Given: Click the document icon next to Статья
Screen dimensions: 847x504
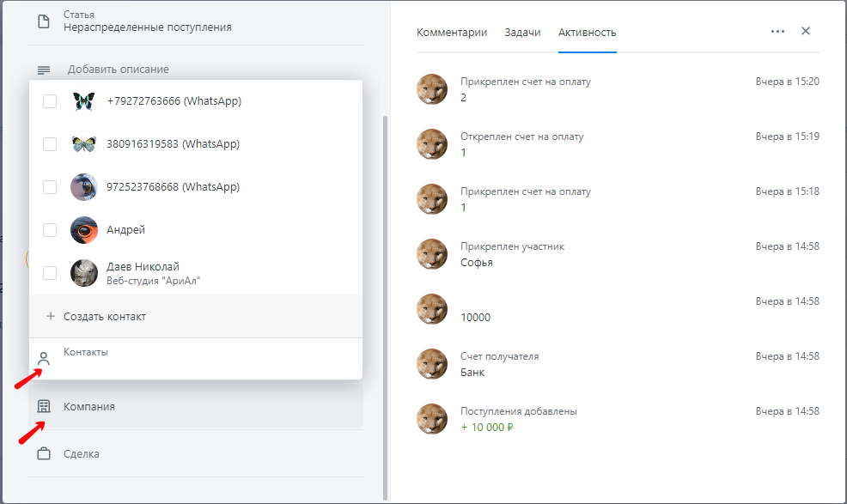Looking at the screenshot, I should (44, 21).
